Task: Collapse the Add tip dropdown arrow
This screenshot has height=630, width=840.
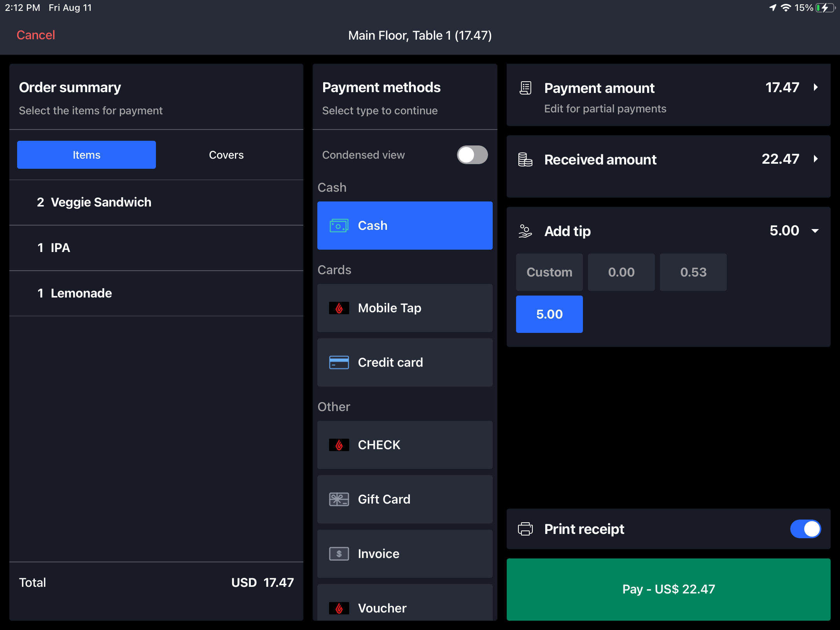Action: (815, 231)
